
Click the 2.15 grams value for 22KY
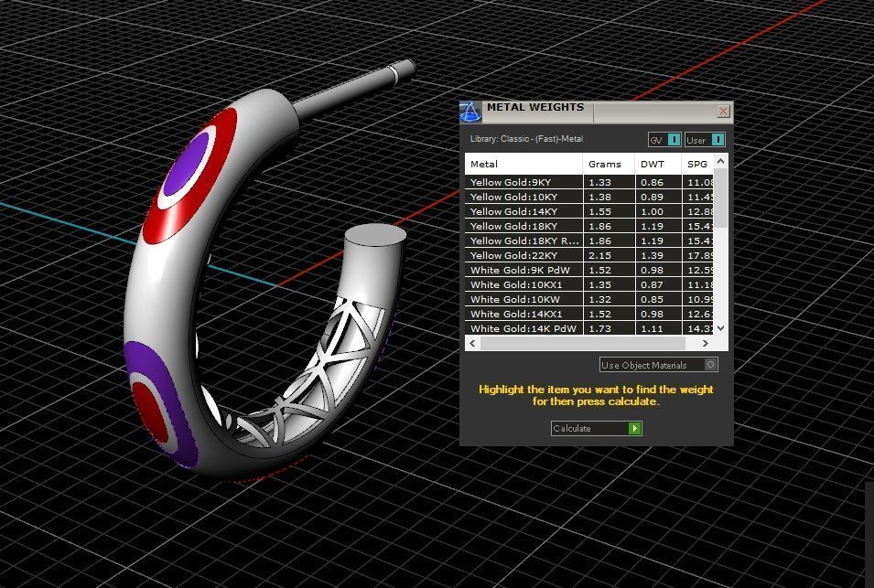tap(599, 255)
